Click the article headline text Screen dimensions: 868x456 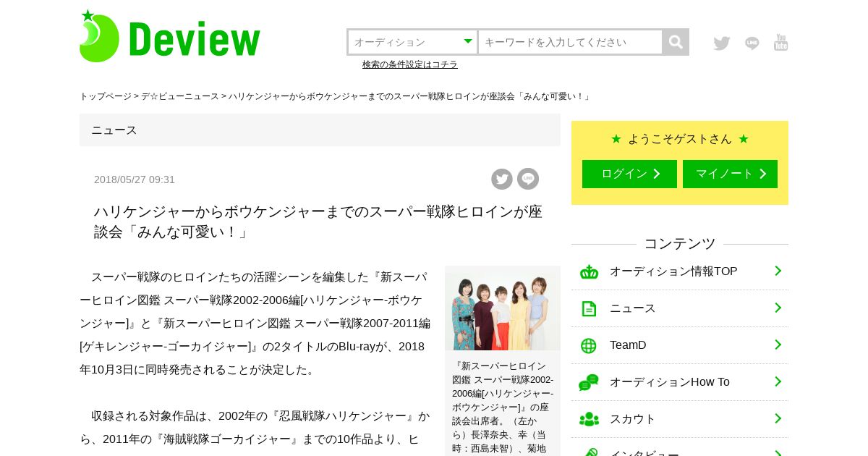click(318, 221)
